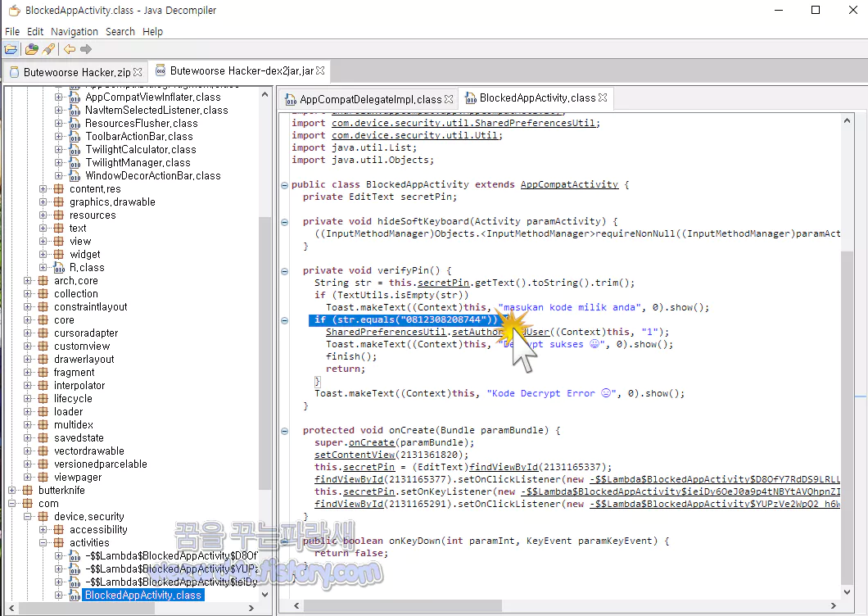
Task: Select the tree's vertical scrollbar thumb
Action: (x=264, y=353)
